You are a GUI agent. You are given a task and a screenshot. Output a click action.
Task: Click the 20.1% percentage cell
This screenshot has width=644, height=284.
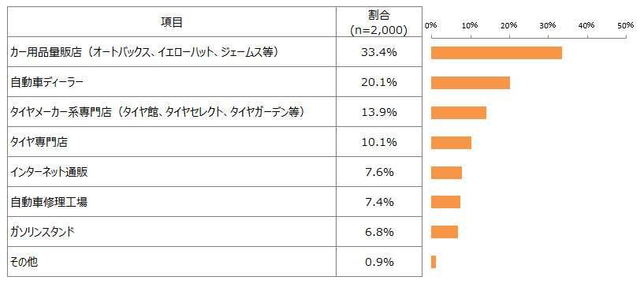(378, 82)
